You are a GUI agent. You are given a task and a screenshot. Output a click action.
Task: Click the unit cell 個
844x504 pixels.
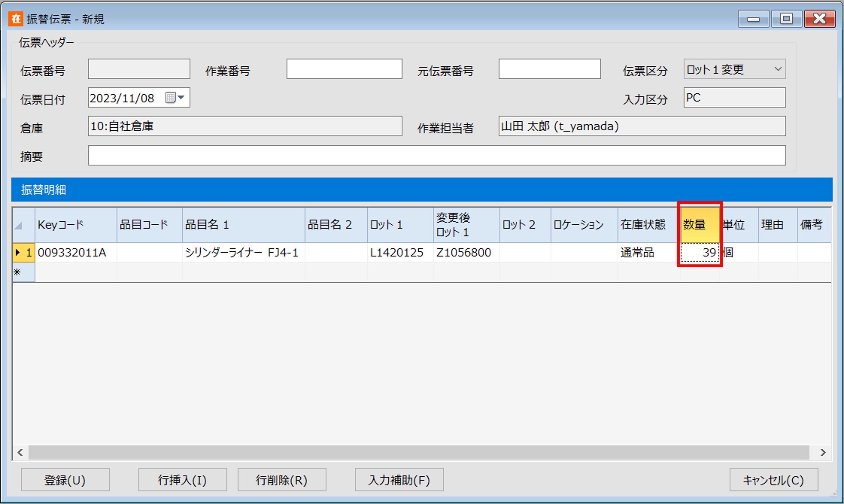click(x=739, y=252)
